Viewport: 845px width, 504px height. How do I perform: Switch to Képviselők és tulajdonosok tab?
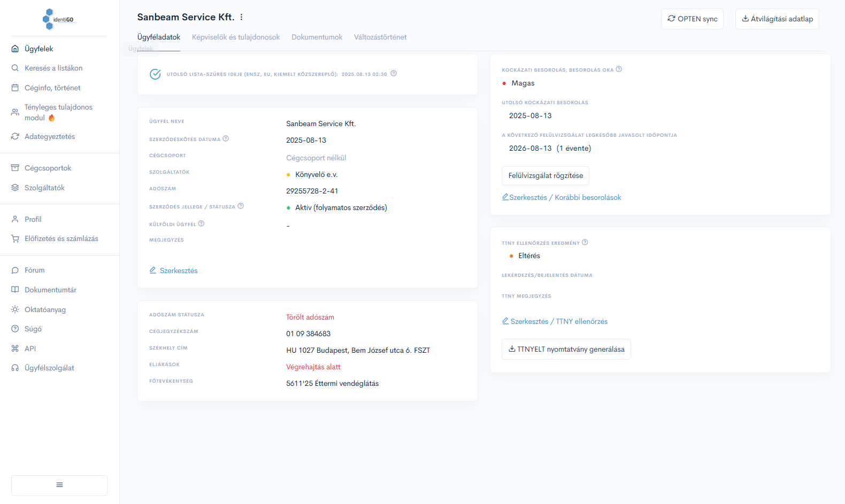(236, 37)
